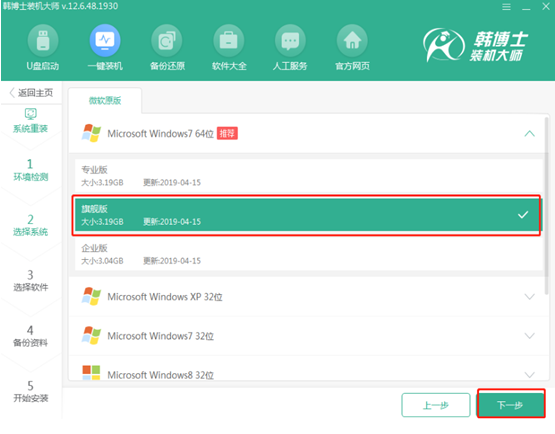Click the Windows8 32位 tile logo icon

(91, 372)
